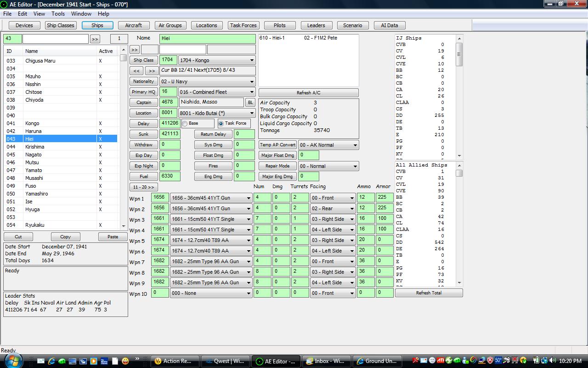Screen dimensions: 588x368
Task: Click the green chat bubble quick launch icon
Action: [x=62, y=361]
